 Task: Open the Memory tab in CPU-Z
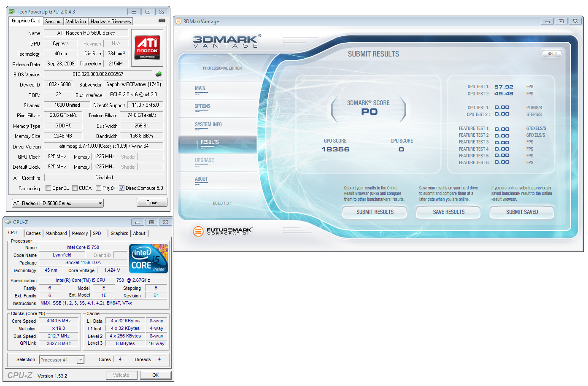click(80, 233)
